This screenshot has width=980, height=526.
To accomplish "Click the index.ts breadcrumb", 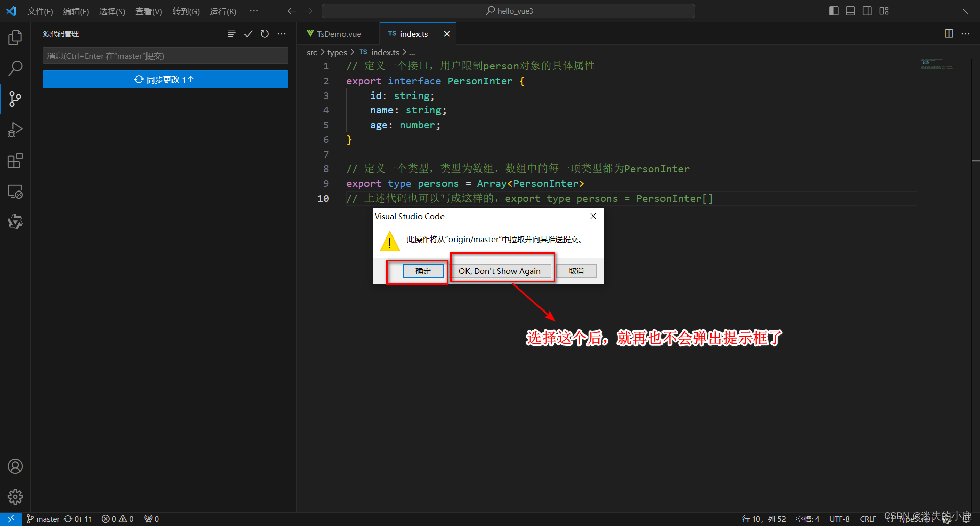I will pos(379,52).
